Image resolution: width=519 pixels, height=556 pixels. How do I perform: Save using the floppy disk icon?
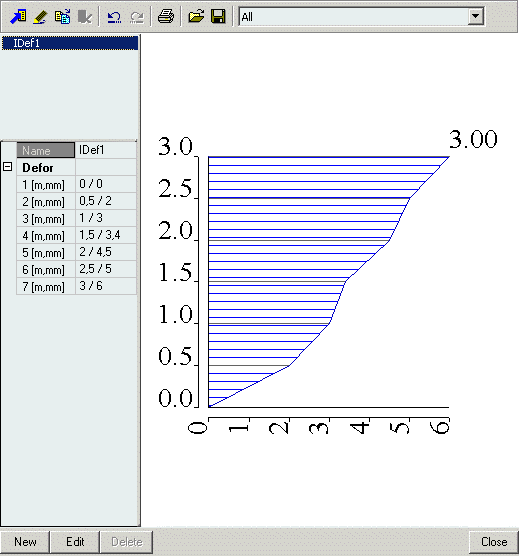tap(218, 17)
